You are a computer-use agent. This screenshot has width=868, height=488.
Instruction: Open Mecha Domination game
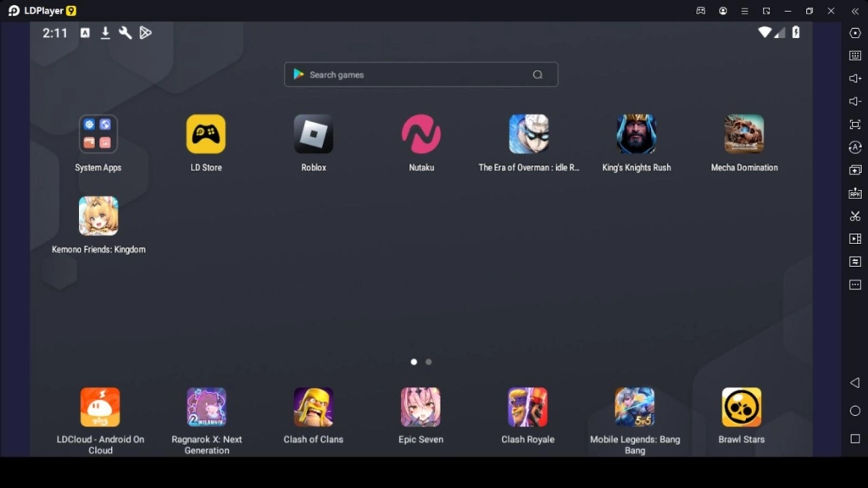tap(744, 134)
